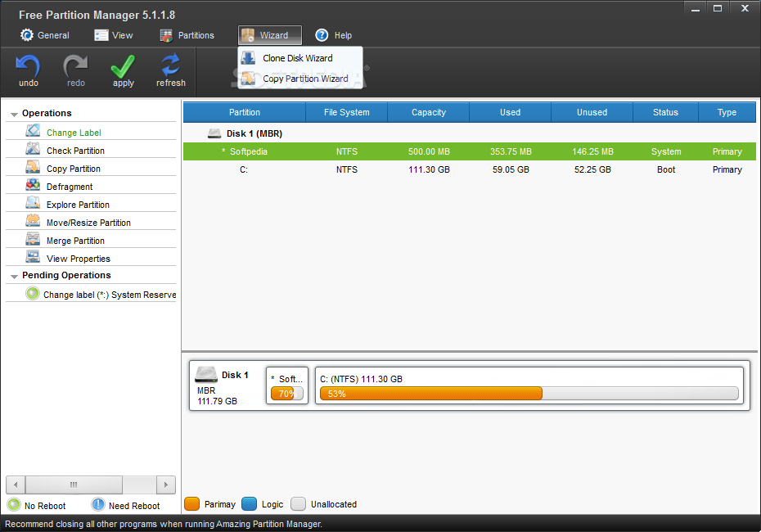Open the Partitions menu
Screen dimensions: 761x532
coord(187,35)
